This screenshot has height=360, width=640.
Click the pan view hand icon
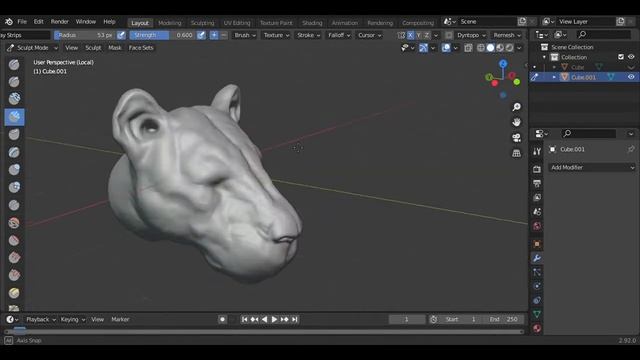516,122
